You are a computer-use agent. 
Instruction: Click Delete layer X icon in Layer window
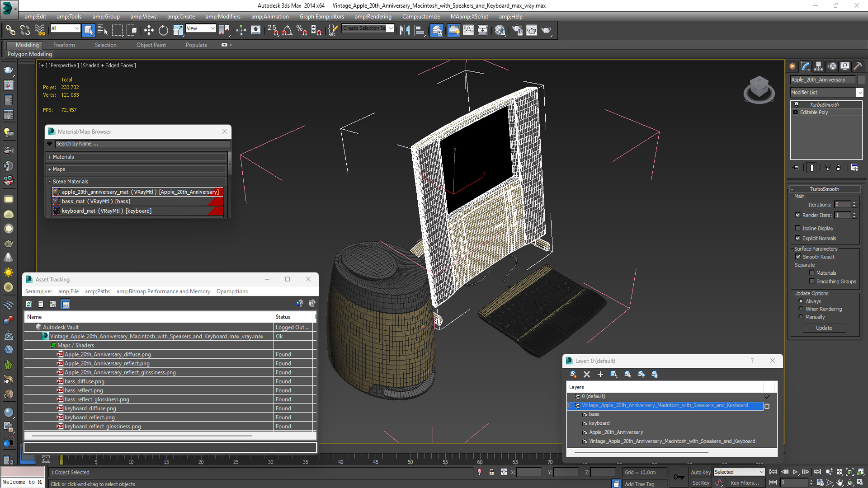587,374
